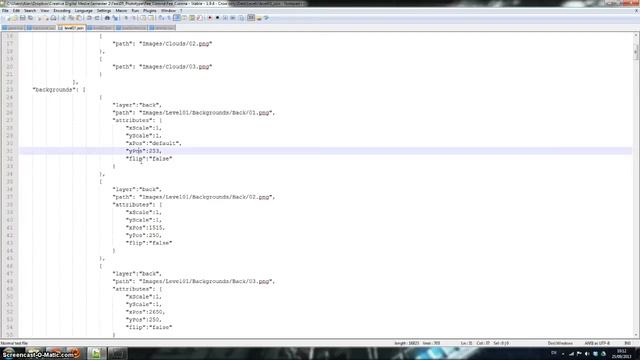Click the Save All toolbar icon
The width and height of the screenshot is (640, 360).
click(30, 18)
